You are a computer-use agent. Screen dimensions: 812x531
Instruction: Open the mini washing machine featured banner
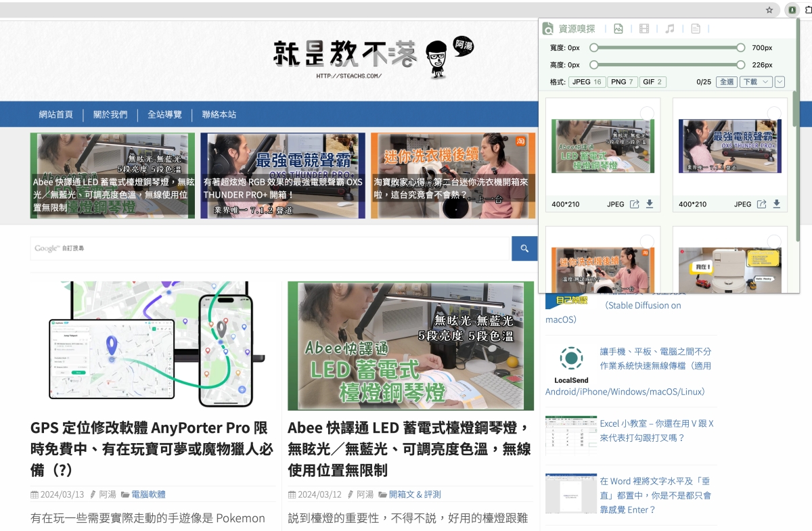click(x=453, y=175)
